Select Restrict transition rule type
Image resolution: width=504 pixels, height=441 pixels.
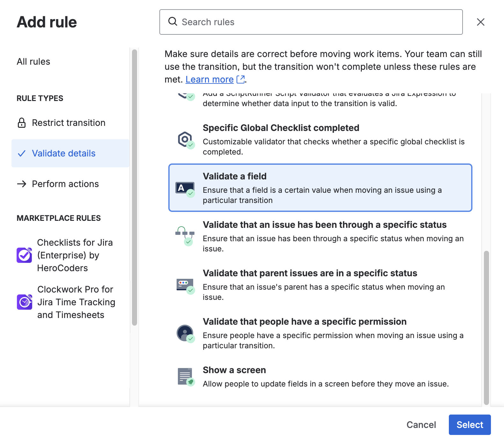pos(68,123)
